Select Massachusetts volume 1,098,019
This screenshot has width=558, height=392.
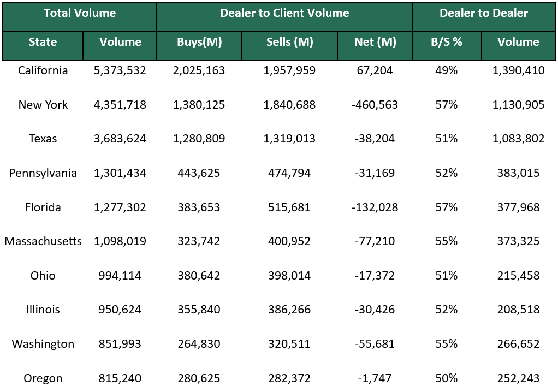point(120,241)
